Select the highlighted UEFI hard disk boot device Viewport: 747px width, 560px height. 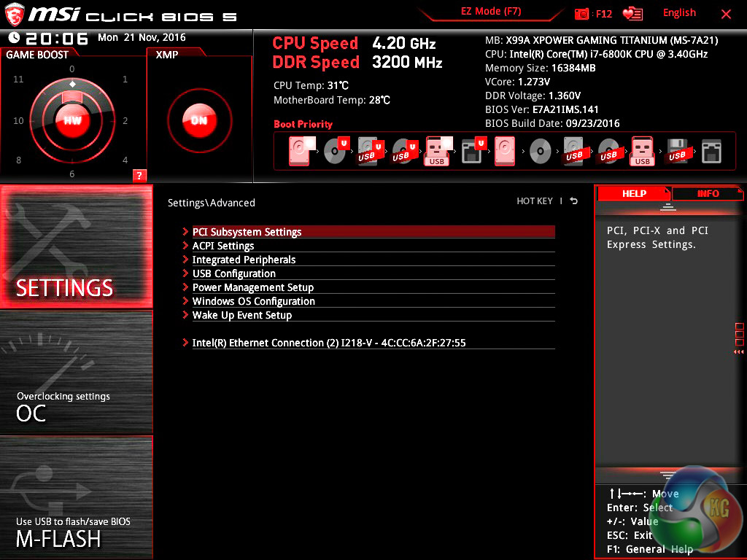click(301, 151)
